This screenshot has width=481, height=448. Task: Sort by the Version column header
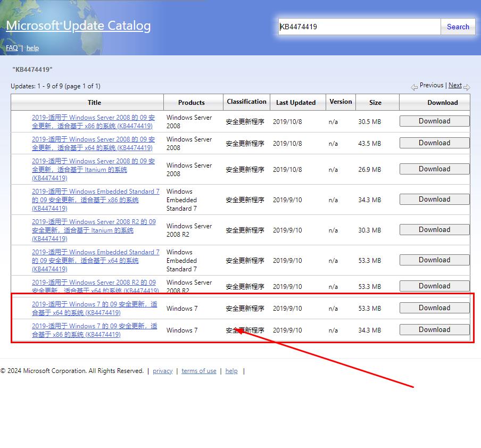pos(341,102)
